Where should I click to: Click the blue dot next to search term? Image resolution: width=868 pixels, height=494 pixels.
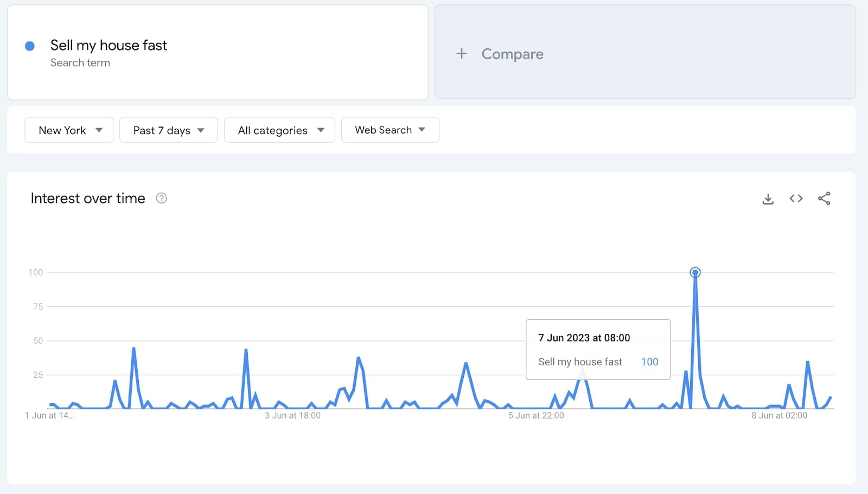pos(30,46)
